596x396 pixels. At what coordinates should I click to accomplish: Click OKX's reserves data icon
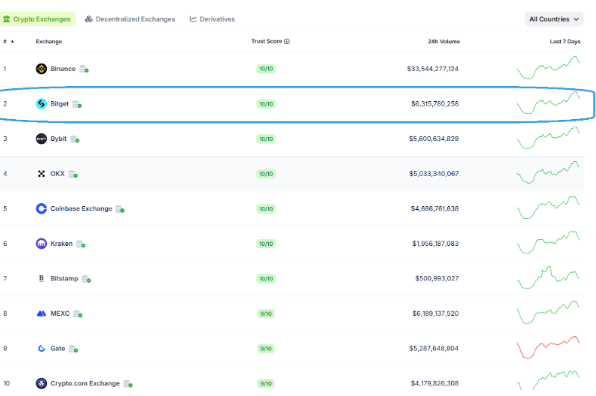tap(73, 174)
